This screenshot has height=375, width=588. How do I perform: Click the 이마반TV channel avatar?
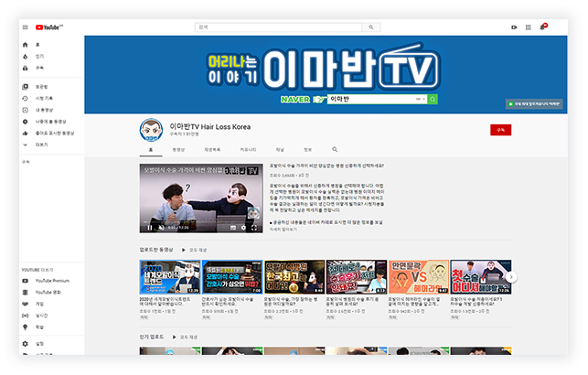coord(151,130)
